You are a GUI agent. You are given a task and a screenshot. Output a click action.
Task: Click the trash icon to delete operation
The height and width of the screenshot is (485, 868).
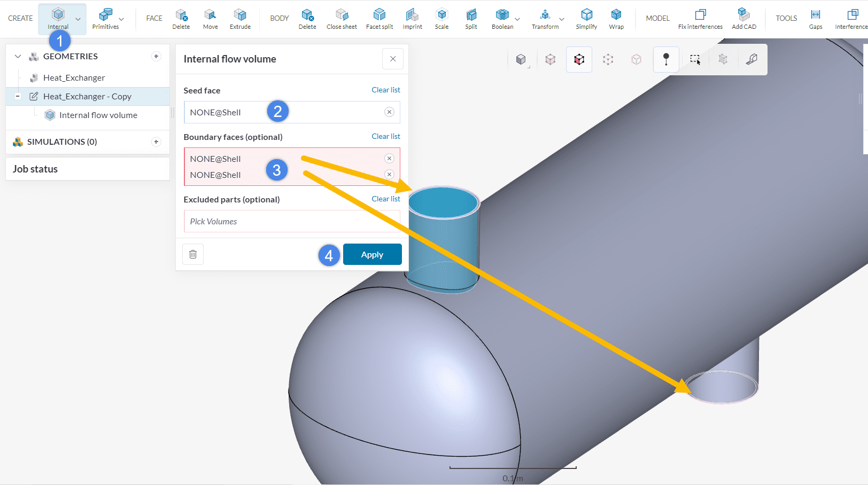[193, 254]
